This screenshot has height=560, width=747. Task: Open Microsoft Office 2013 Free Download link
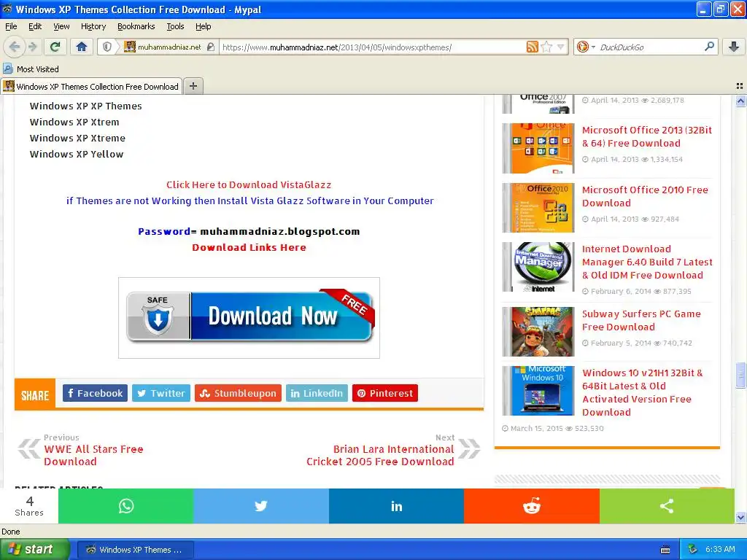point(647,136)
